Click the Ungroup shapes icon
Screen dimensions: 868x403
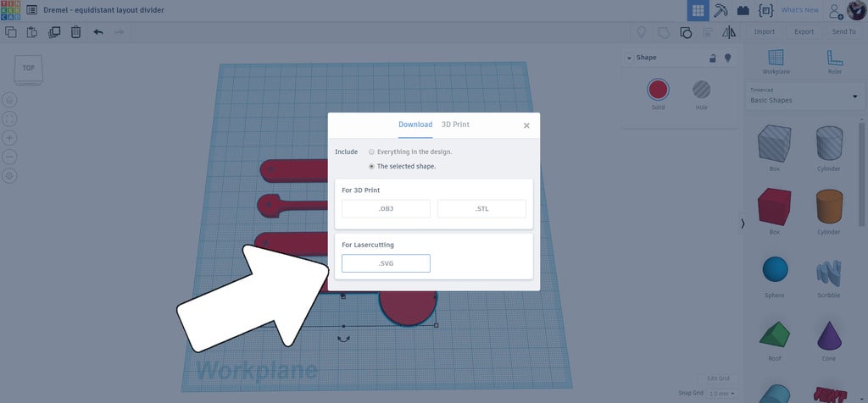pyautogui.click(x=685, y=32)
